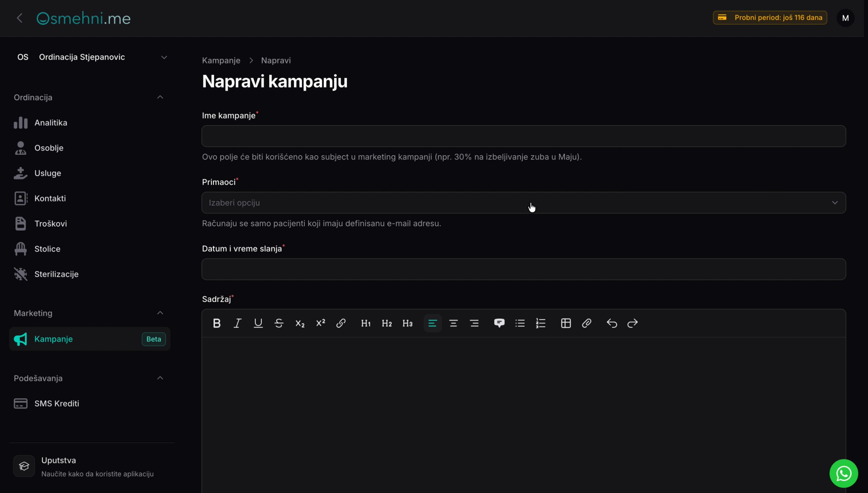Open Troškovi in sidebar
This screenshot has width=868, height=493.
(x=89, y=224)
